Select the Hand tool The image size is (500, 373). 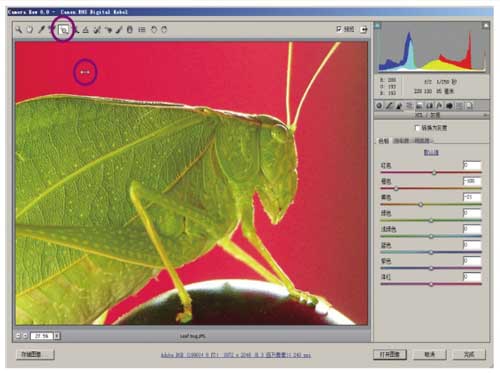coord(30,30)
